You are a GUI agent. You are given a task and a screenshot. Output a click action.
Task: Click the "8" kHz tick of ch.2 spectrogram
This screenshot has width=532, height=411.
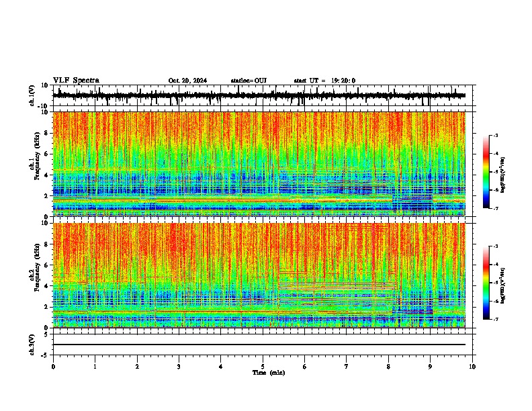click(x=47, y=244)
